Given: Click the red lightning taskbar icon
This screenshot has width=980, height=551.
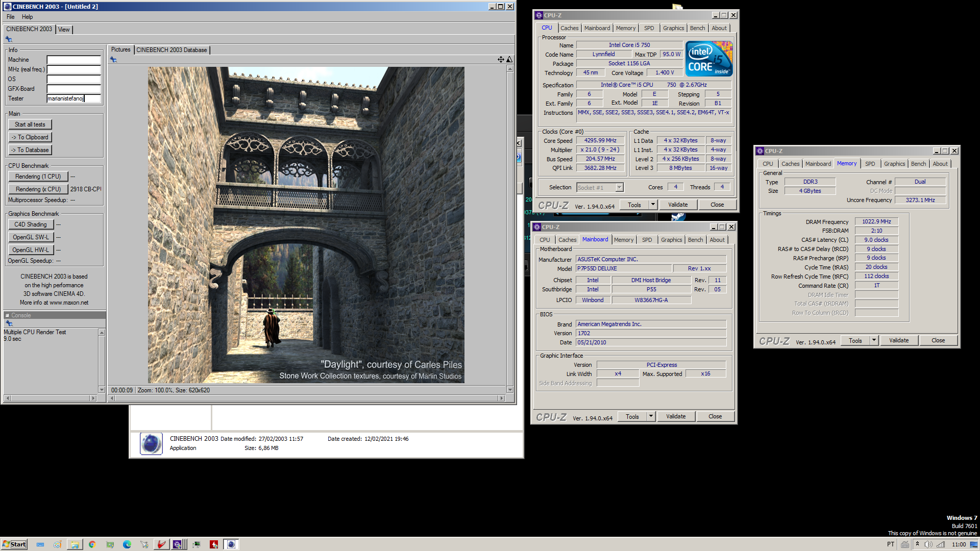Looking at the screenshot, I should pos(214,544).
